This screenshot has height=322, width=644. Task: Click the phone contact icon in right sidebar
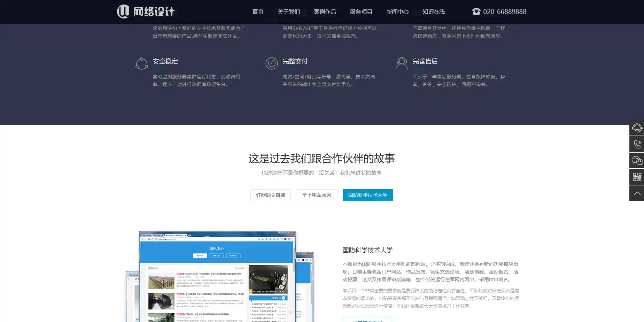coord(637,144)
